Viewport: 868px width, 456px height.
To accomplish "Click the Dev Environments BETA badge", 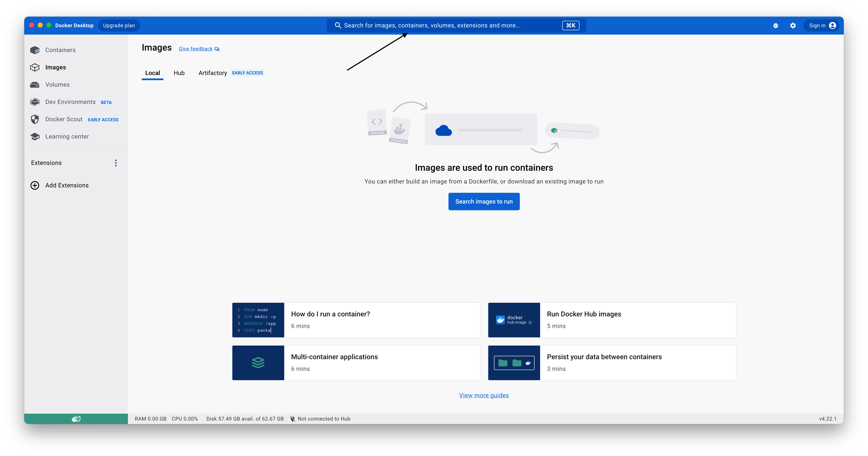I will [106, 102].
